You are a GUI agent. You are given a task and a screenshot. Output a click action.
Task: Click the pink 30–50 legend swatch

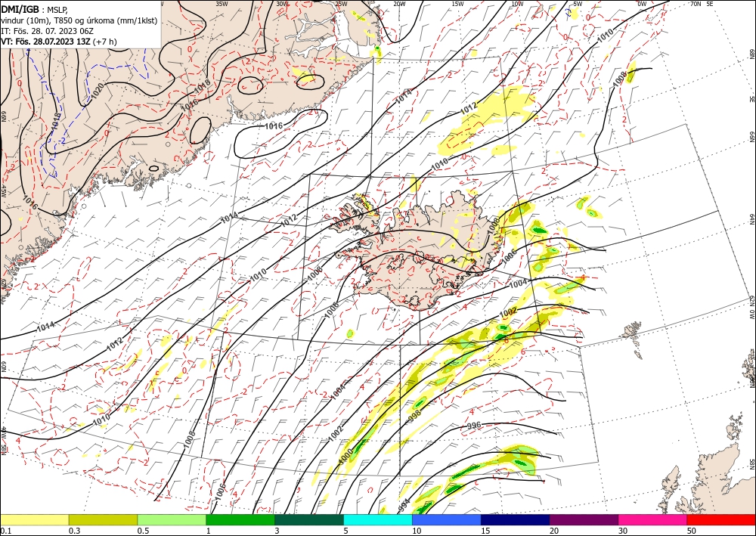[653, 519]
